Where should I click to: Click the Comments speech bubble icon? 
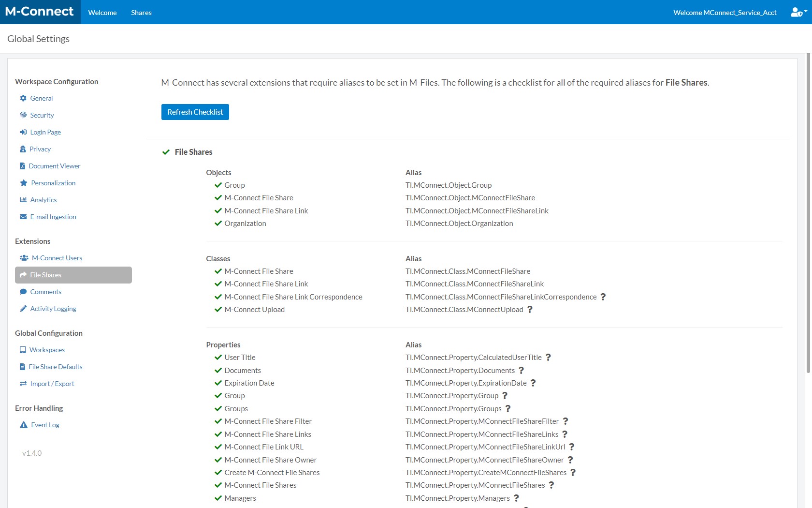coord(23,292)
